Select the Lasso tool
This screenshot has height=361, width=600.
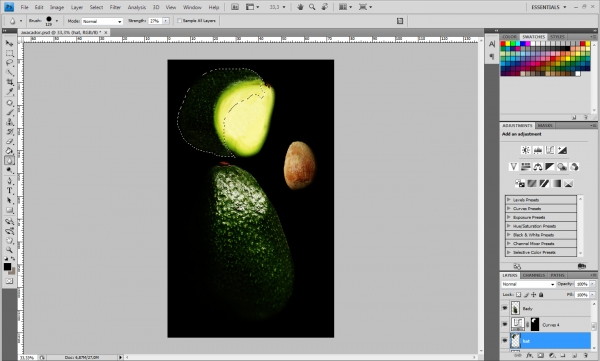9,63
